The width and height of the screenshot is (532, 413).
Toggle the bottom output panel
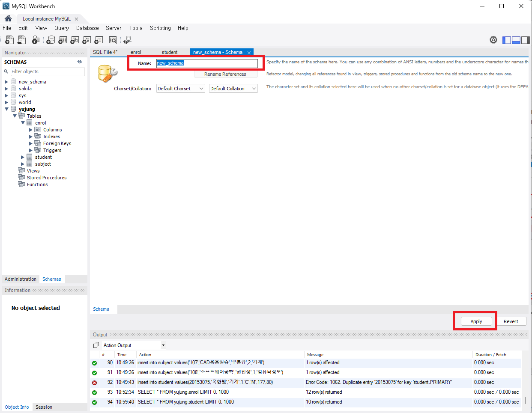tap(516, 40)
